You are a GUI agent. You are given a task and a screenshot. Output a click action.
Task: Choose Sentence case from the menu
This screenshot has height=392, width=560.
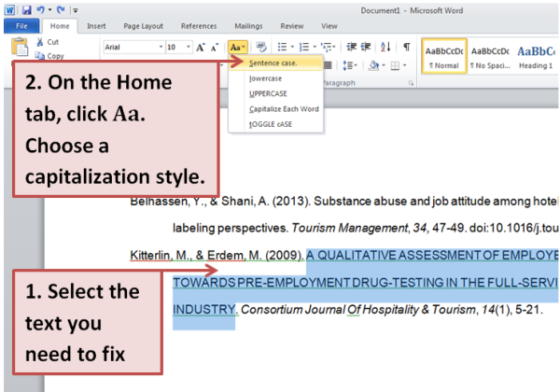point(275,63)
